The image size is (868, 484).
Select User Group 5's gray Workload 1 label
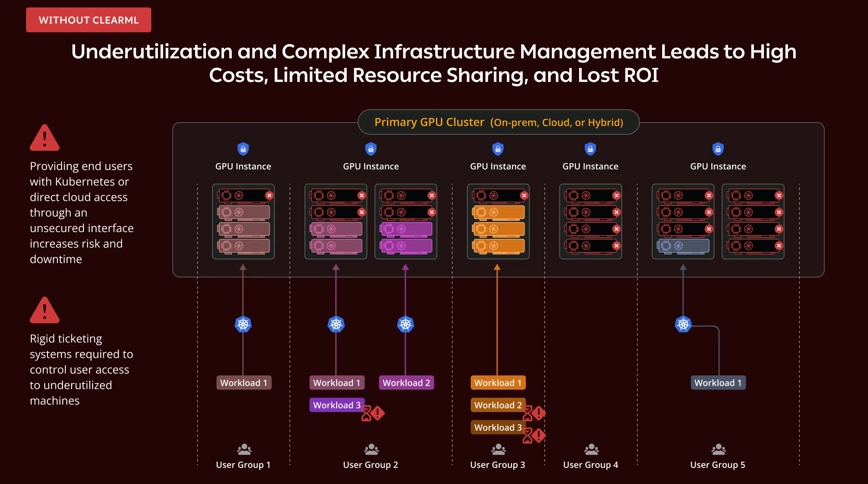click(718, 383)
